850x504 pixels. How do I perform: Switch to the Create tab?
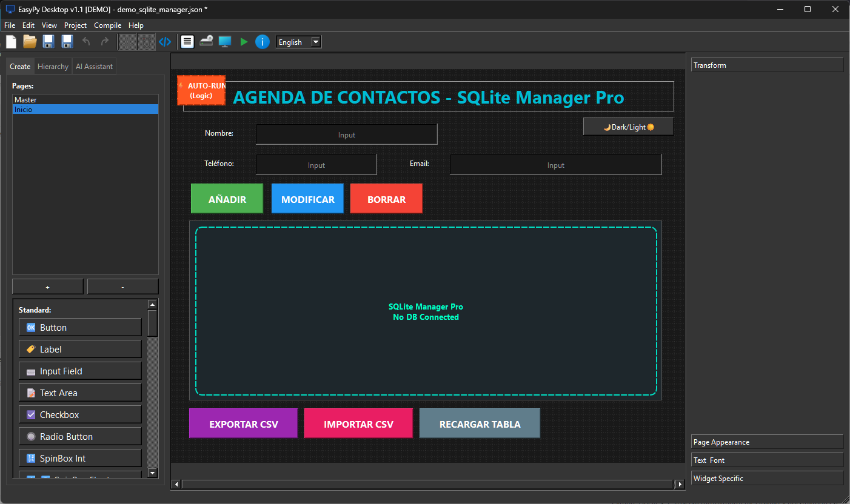20,67
